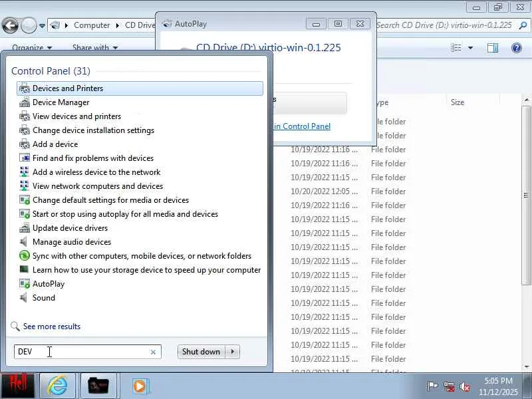This screenshot has width=532, height=399.
Task: Click the Control Panel (31) group header
Action: coord(51,71)
